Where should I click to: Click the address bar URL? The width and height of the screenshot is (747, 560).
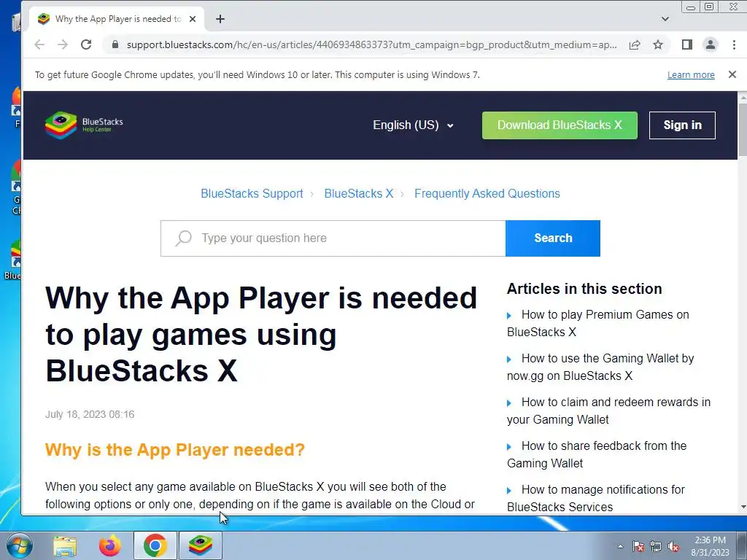(x=371, y=44)
